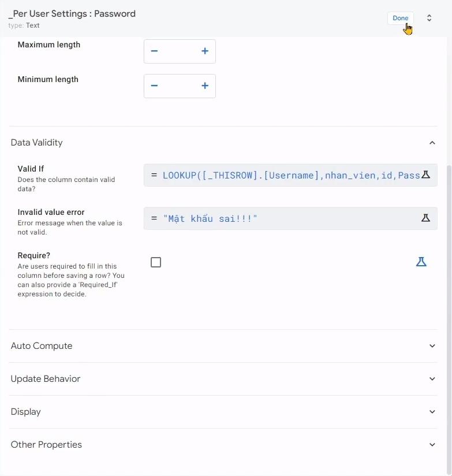The width and height of the screenshot is (452, 476).
Task: Increase Maximum length using plus button
Action: pyautogui.click(x=204, y=51)
